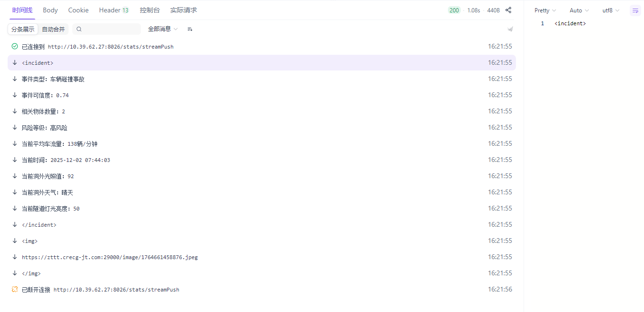Select 分条展示 display mode
The height and width of the screenshot is (312, 644).
coord(23,29)
